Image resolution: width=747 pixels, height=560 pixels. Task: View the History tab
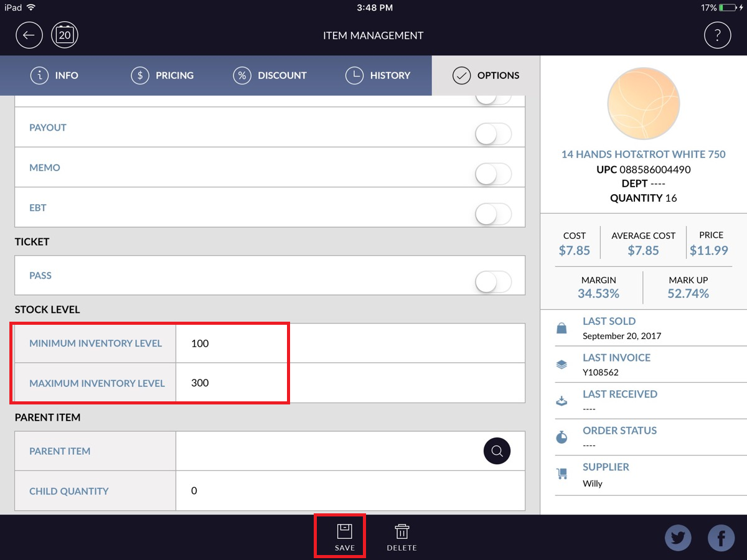coord(378,75)
